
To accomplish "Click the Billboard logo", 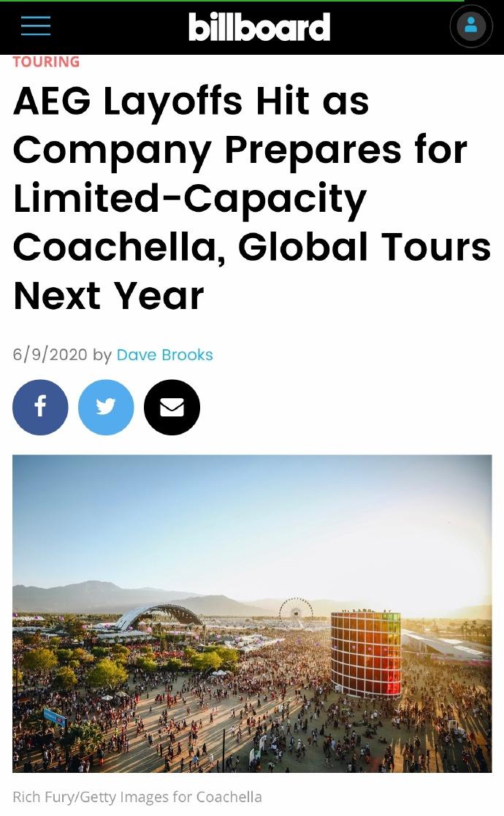I will coord(259,27).
